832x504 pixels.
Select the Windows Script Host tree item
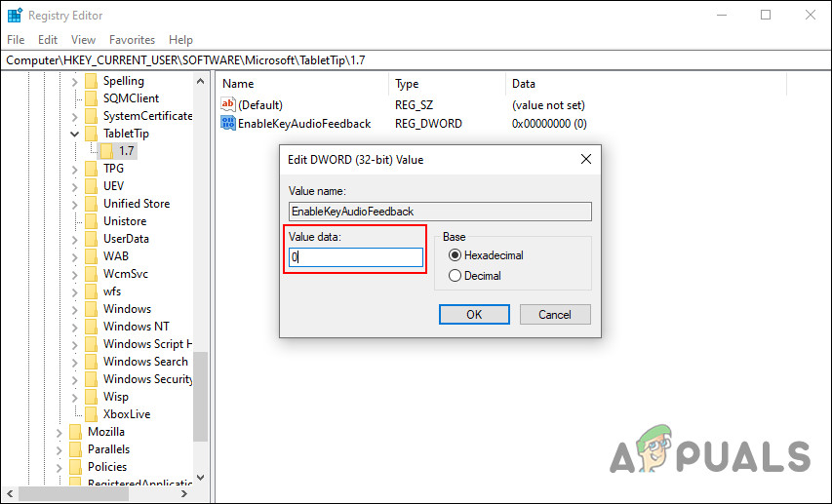click(147, 344)
